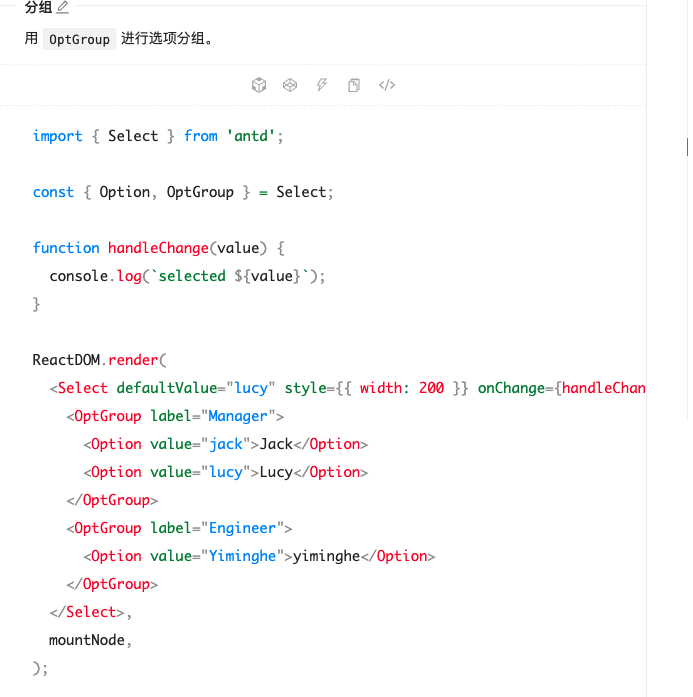Click the OptGroup label="Engineer" line
This screenshot has height=697, width=693.
pyautogui.click(x=179, y=528)
